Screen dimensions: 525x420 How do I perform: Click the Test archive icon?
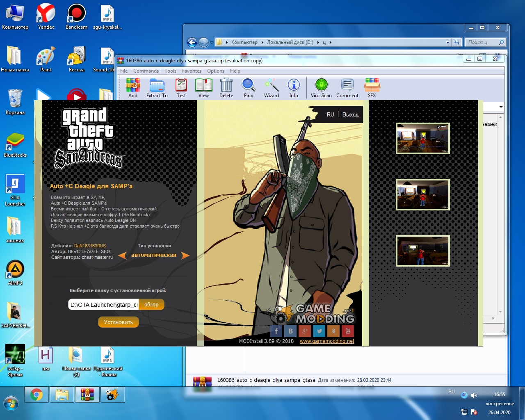181,88
